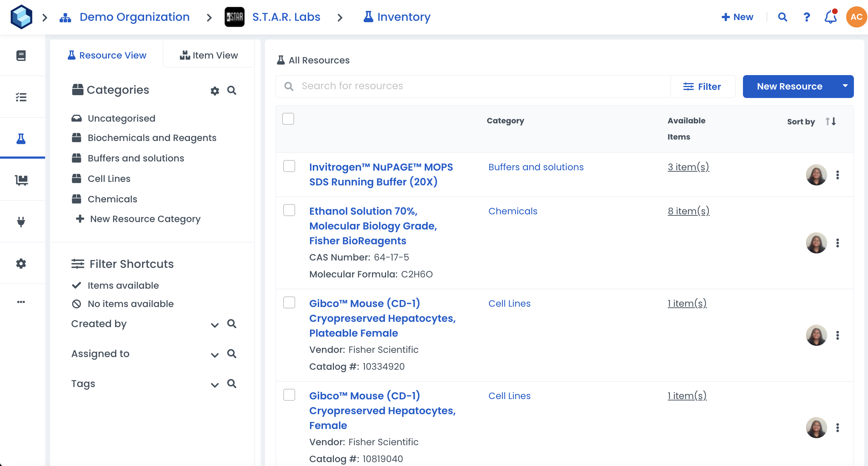Open the order requests cart sidebar icon

tap(21, 180)
